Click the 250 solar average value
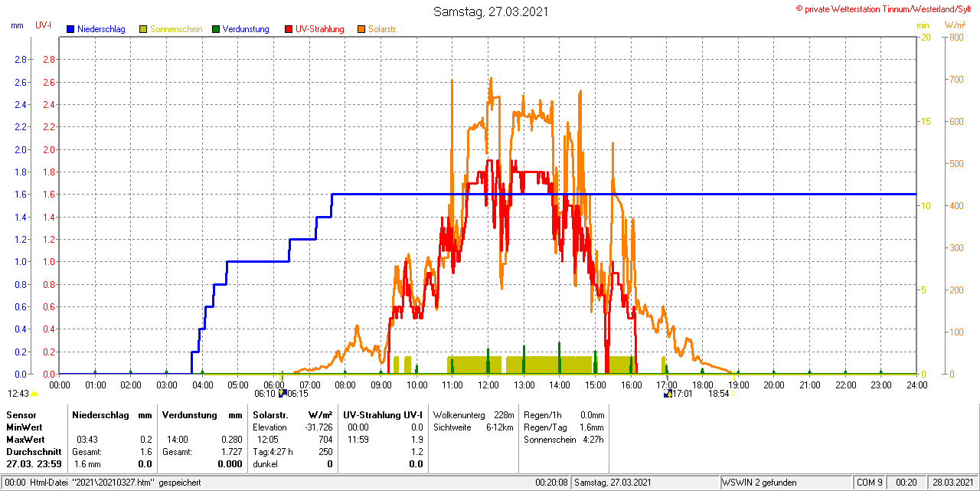 point(325,451)
